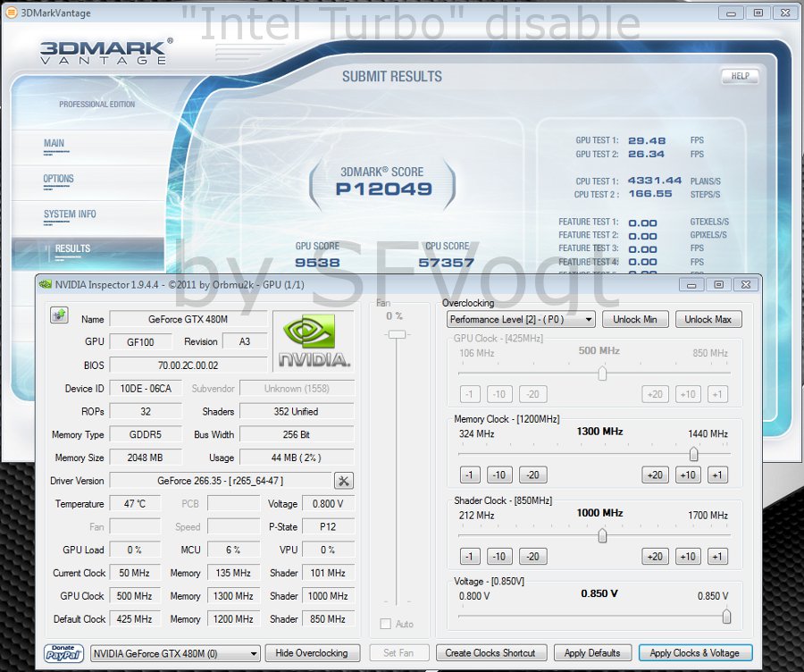
Task: Click the HELP button in 3DMark Vantage
Action: click(x=740, y=76)
